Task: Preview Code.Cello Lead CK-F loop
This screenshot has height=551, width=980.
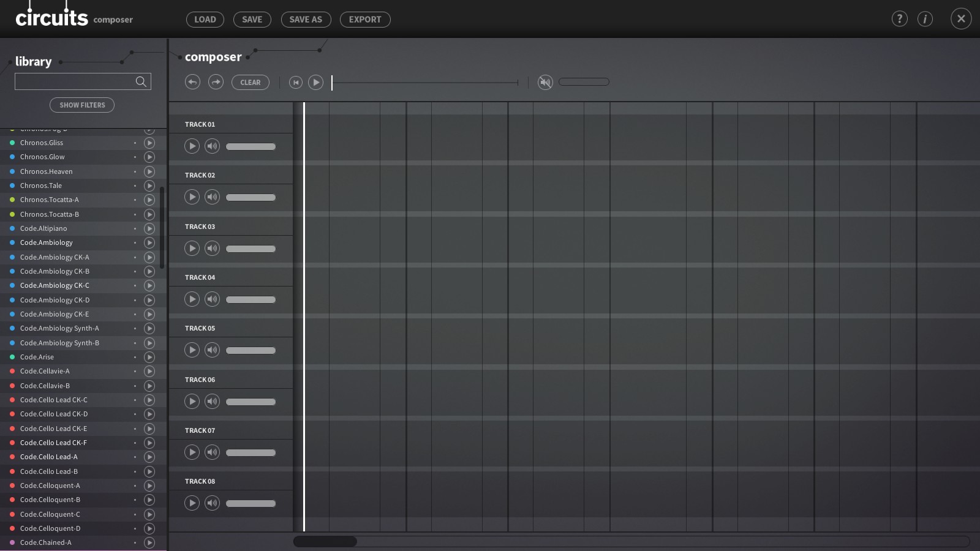Action: coord(149,443)
